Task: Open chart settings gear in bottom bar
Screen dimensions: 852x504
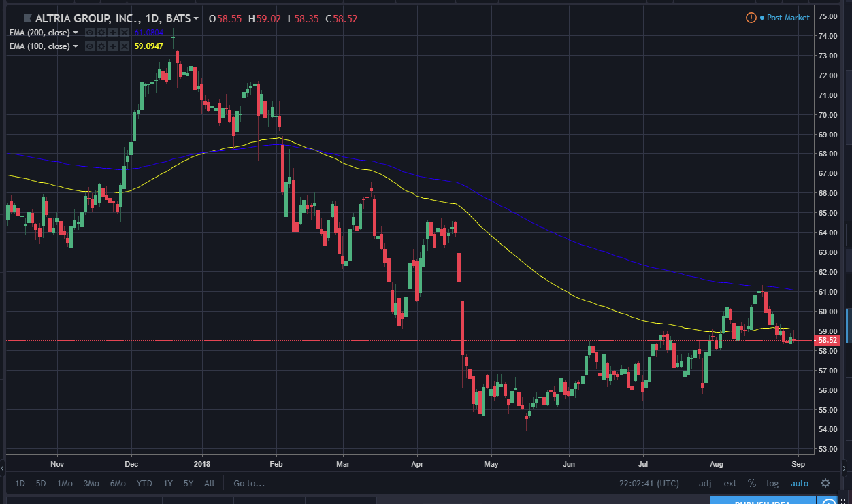Action: pyautogui.click(x=825, y=483)
